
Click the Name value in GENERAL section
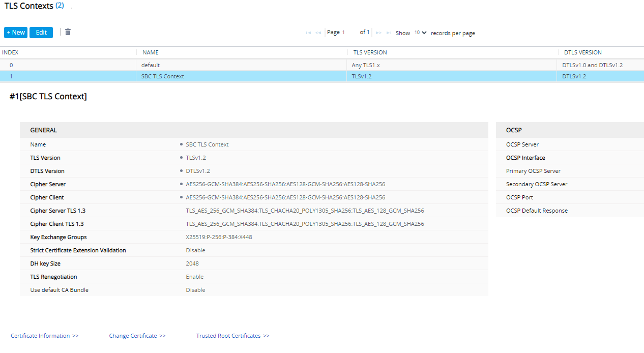tap(208, 144)
